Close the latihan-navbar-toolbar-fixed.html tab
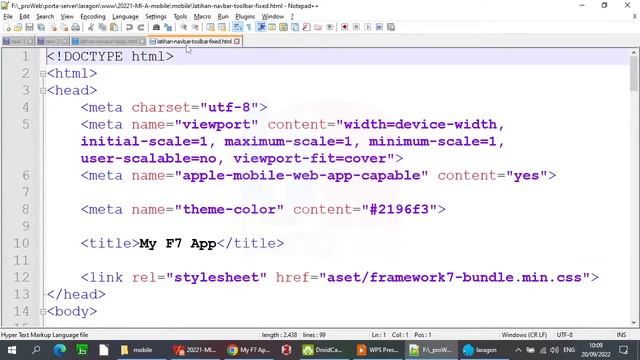Viewport: 640px width, 360px height. [x=237, y=42]
